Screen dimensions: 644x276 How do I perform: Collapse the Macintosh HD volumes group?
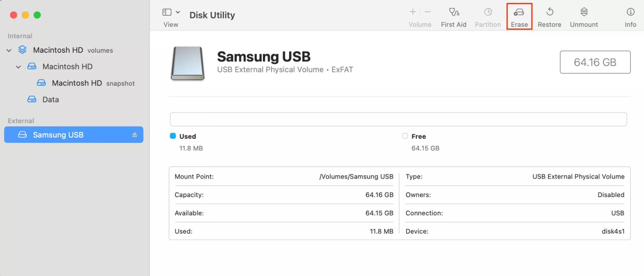point(9,51)
